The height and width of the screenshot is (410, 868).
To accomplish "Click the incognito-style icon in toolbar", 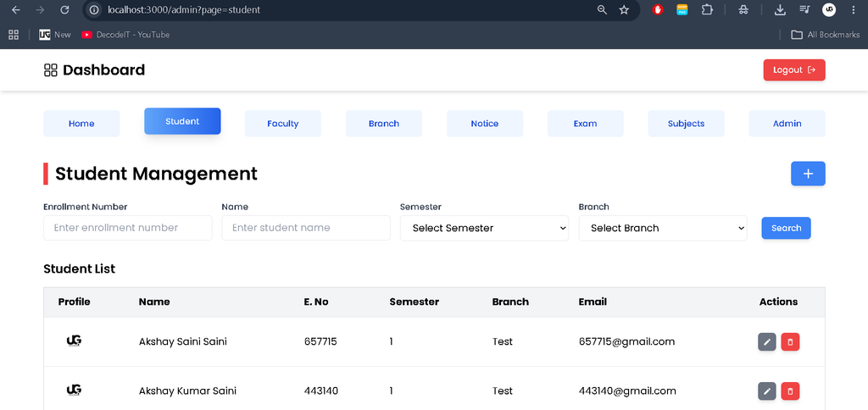I will (743, 9).
